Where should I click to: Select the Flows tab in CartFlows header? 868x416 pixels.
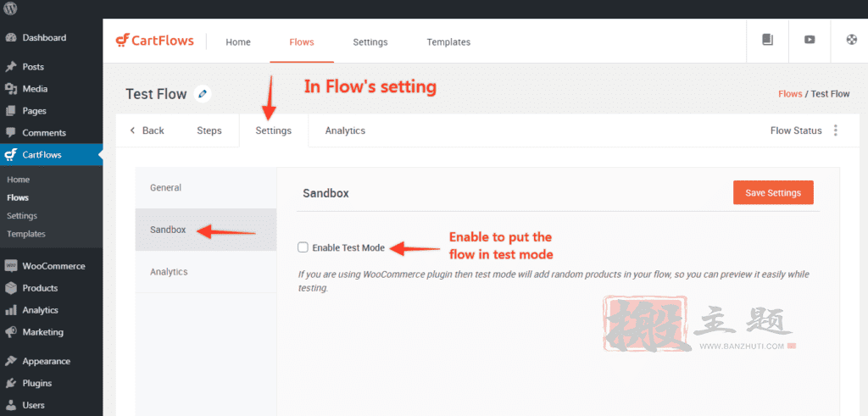302,42
